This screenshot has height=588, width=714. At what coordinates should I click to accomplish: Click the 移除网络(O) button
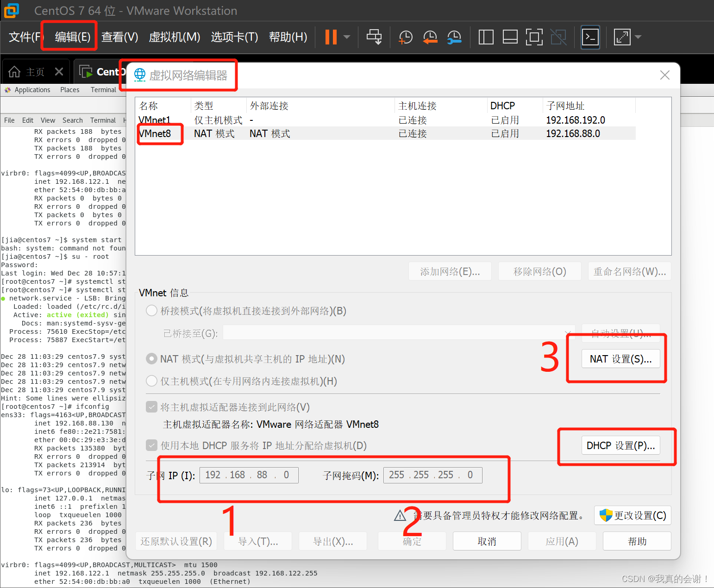pyautogui.click(x=540, y=271)
